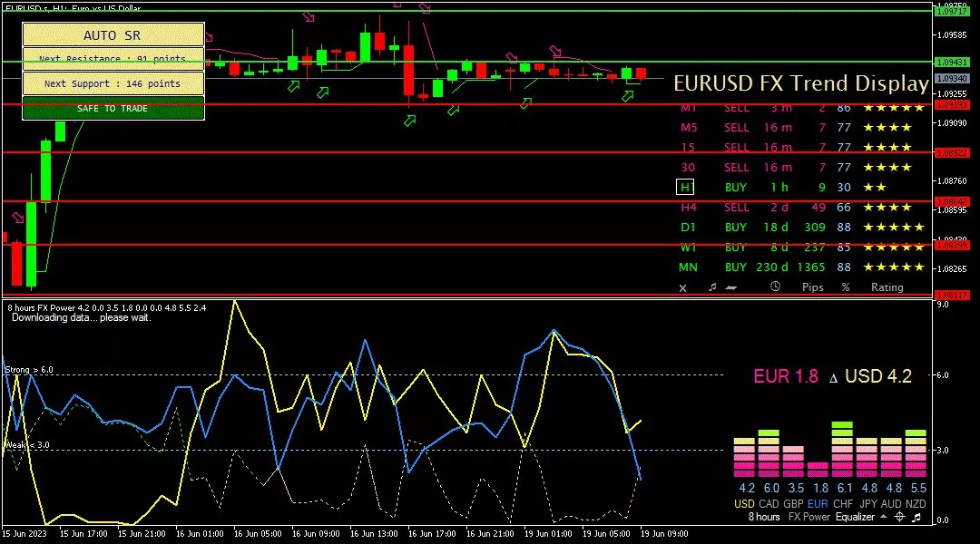Toggle Trend Display sound alert note icon
980x544 pixels.
pyautogui.click(x=712, y=287)
